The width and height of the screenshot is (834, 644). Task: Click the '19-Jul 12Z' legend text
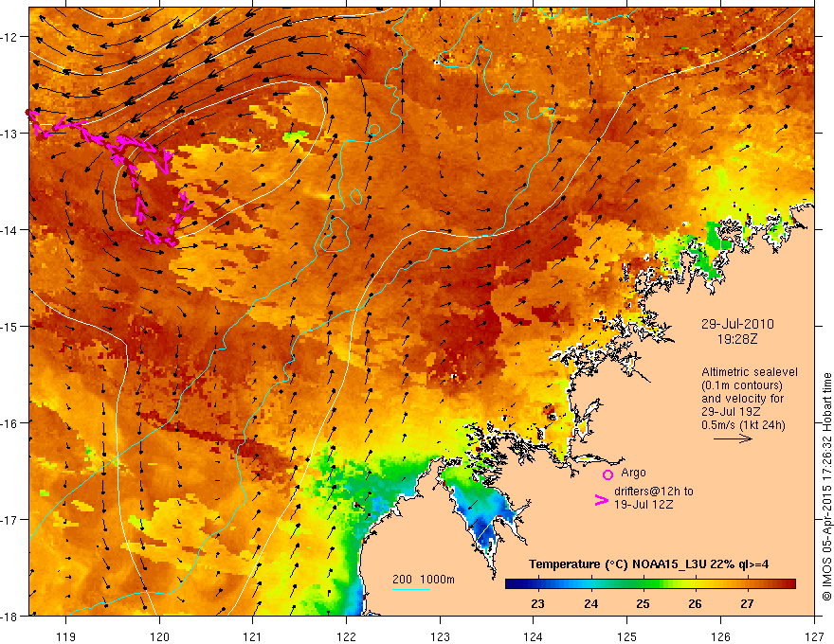[x=644, y=504]
